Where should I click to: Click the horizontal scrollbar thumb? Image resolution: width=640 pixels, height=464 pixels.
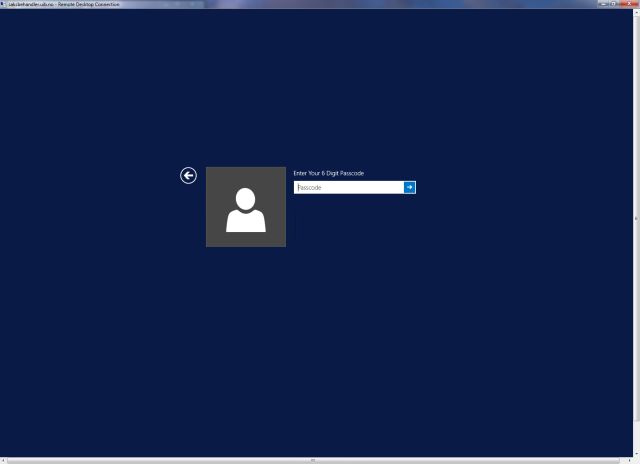coord(313,460)
